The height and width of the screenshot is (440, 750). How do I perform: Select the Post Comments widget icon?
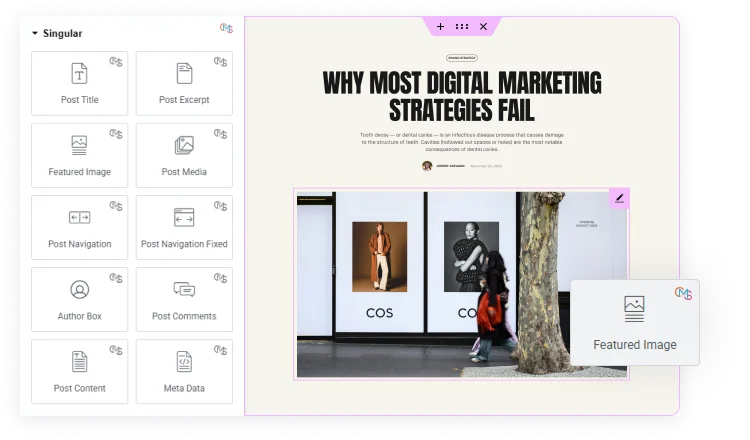184,290
